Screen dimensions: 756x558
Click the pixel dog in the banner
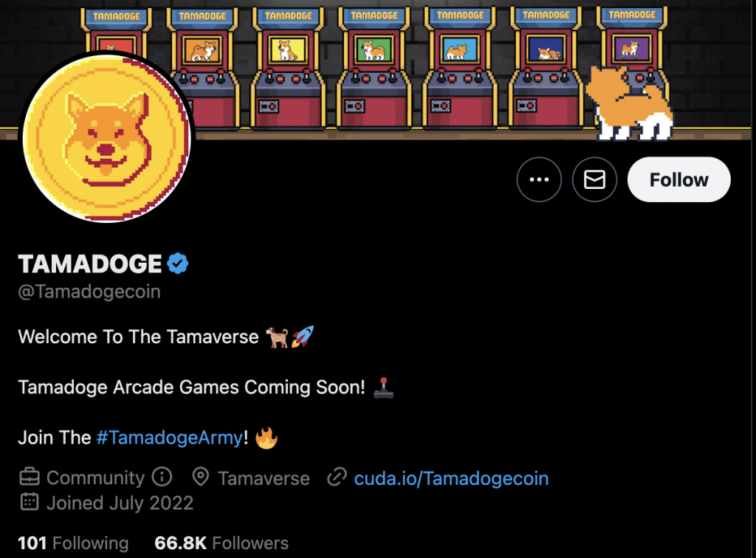tap(629, 103)
